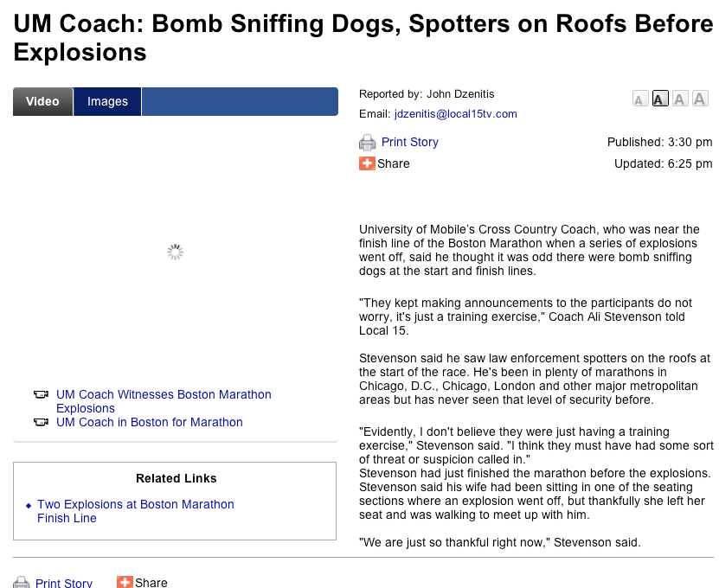719x588 pixels.
Task: Click the video camera icon beside UM Coach Witnesses
Action: click(x=41, y=395)
